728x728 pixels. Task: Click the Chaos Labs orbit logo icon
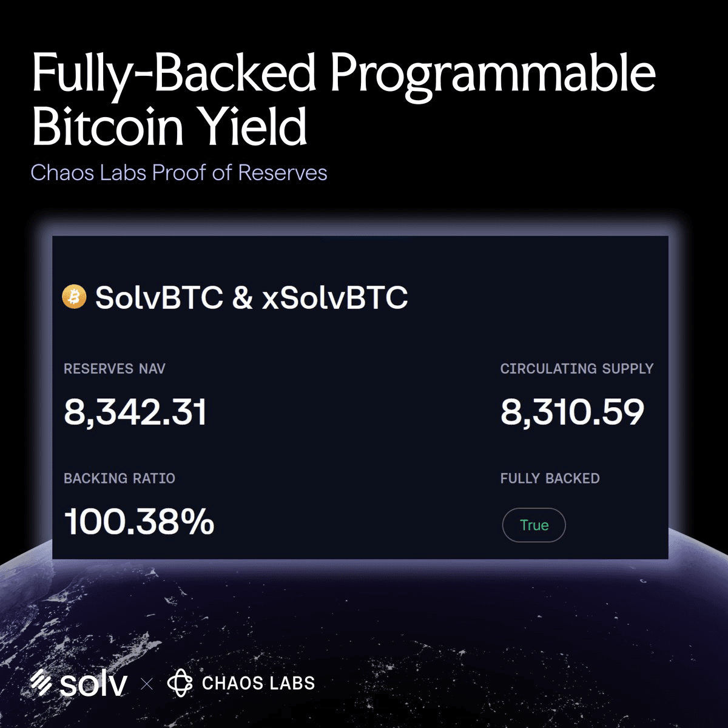[x=180, y=683]
